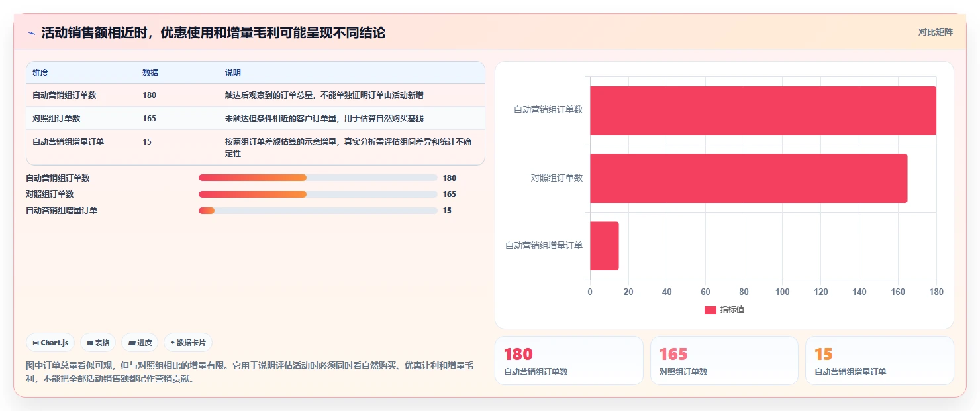Click the x-axis tick label 180
This screenshot has height=411, width=980.
[x=936, y=292]
